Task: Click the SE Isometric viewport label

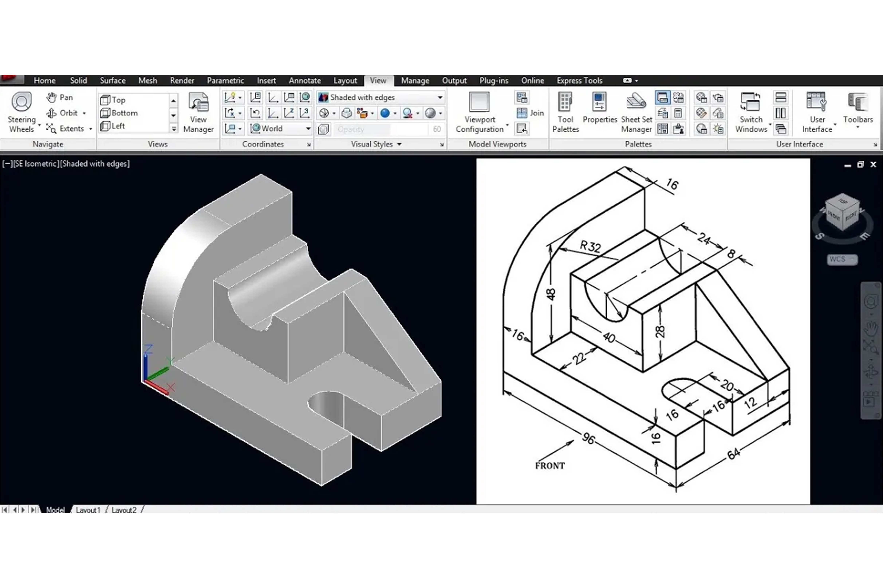Action: 36,164
